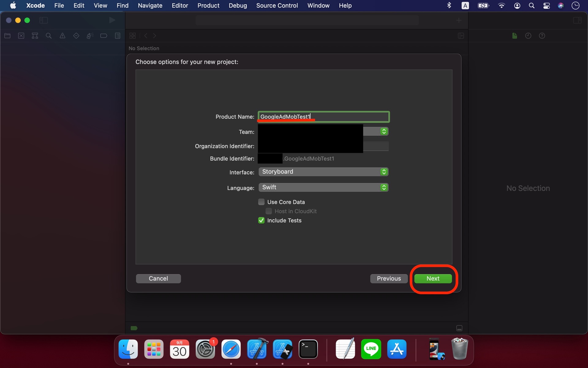Open LINE app in the Dock
The image size is (588, 368).
coord(371,349)
